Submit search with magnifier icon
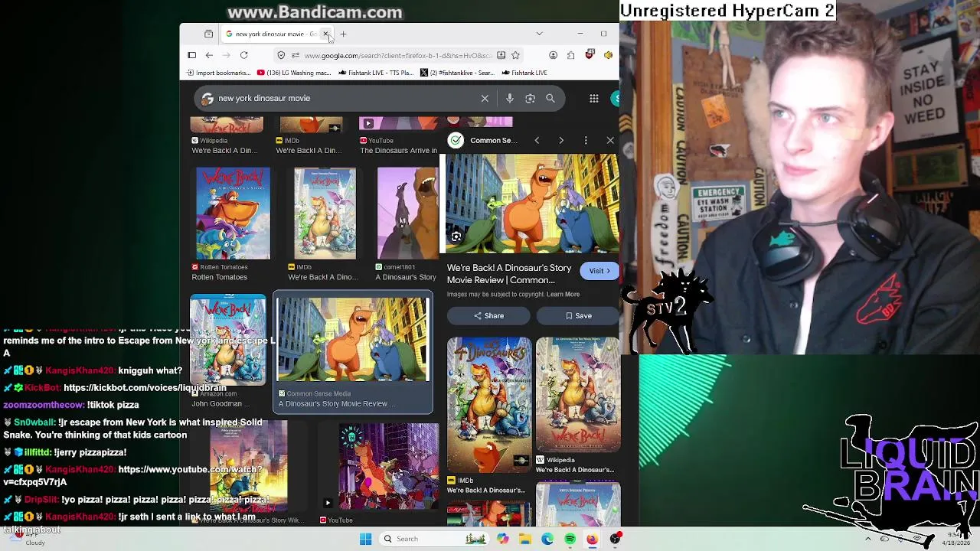The image size is (980, 551). pyautogui.click(x=550, y=98)
